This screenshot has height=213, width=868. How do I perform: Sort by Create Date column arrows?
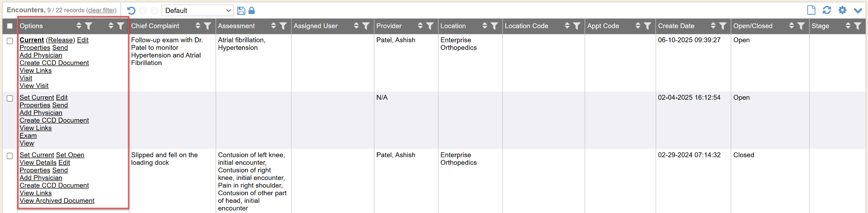pyautogui.click(x=713, y=26)
